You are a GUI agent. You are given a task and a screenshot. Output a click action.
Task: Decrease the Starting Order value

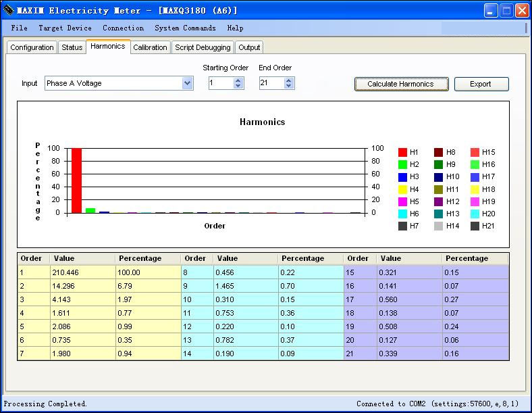point(238,87)
